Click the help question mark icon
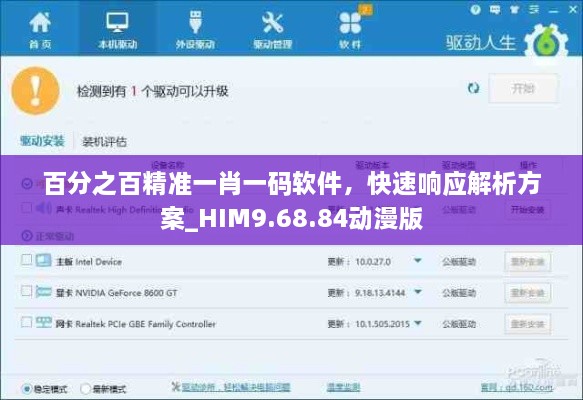Screen dimensions: 583x400 (x=475, y=10)
